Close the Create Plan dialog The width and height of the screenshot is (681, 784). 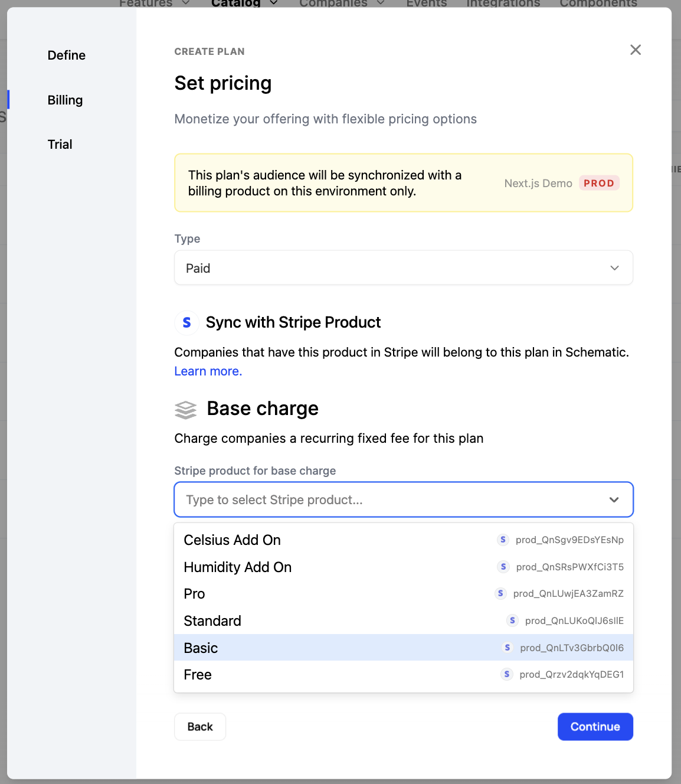pyautogui.click(x=635, y=50)
